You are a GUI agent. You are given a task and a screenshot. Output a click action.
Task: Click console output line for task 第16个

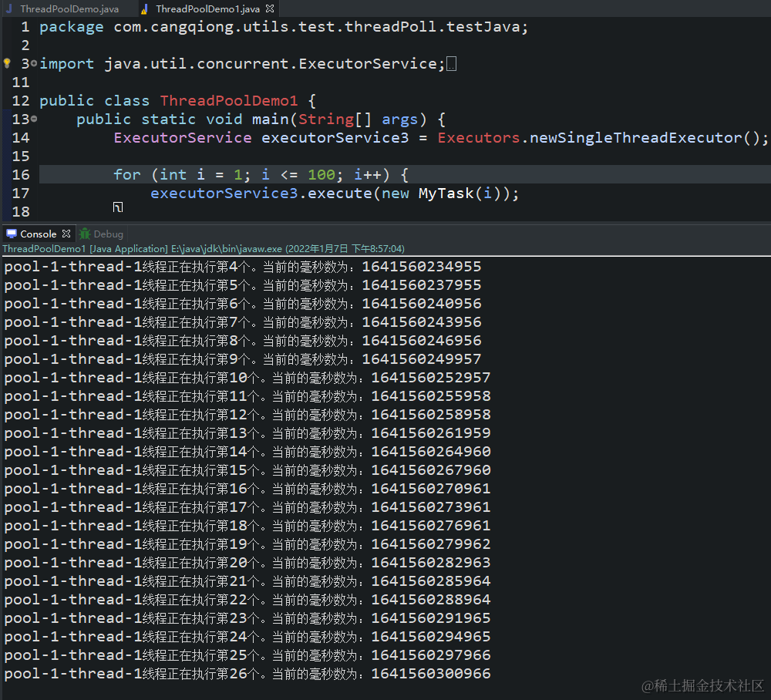point(247,489)
